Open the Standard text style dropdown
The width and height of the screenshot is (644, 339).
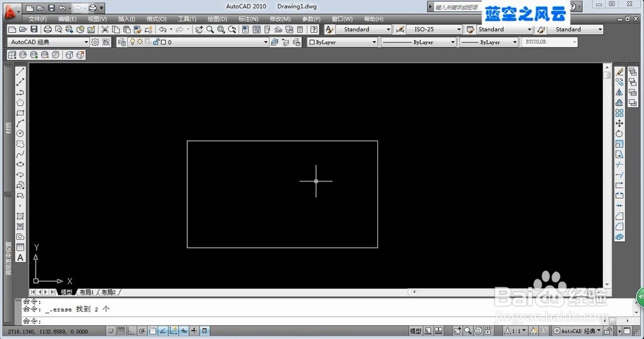coord(363,29)
